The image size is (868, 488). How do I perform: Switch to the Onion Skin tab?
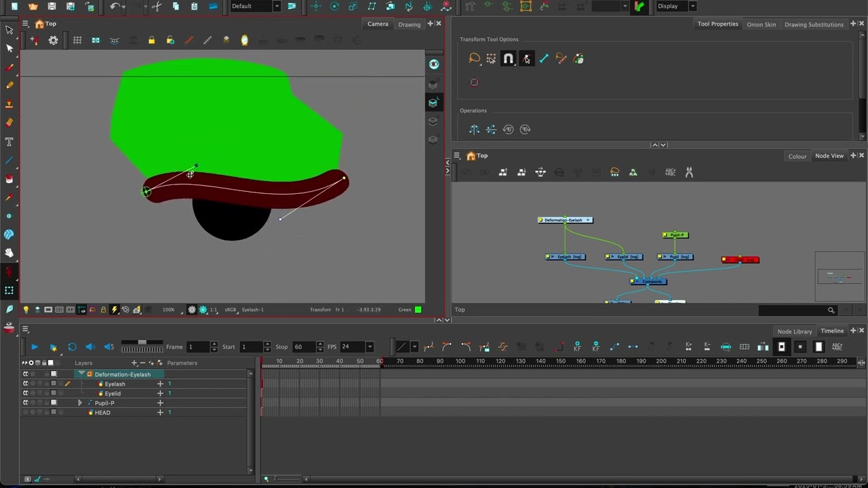761,24
